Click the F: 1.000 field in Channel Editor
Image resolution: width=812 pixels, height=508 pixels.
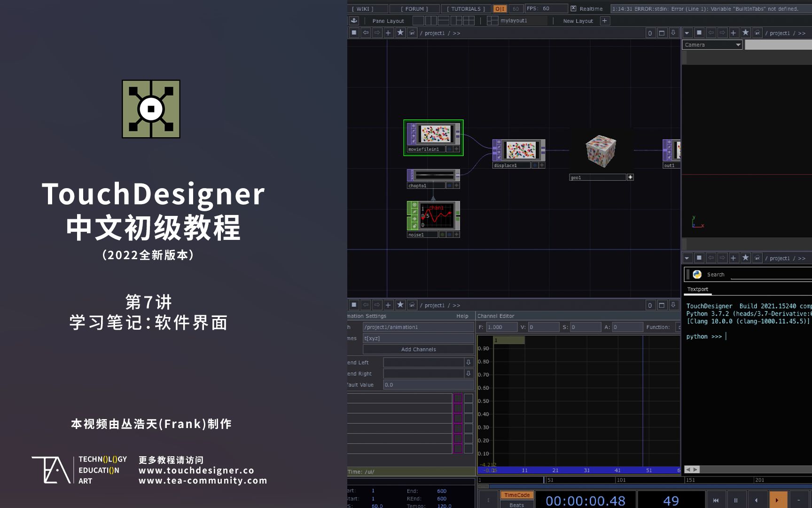501,327
